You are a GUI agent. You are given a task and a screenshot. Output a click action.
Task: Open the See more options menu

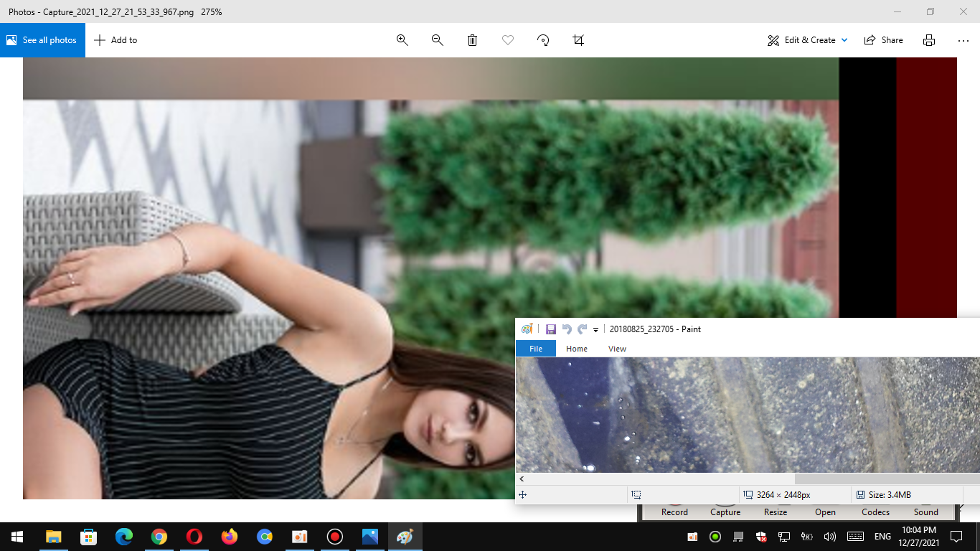click(963, 40)
